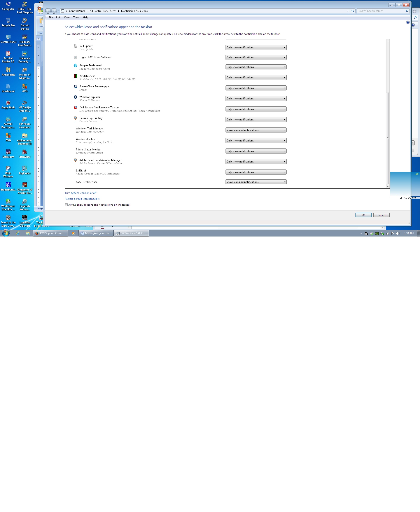Click Turn system icons on or off
This screenshot has height=512, width=420.
click(80, 193)
